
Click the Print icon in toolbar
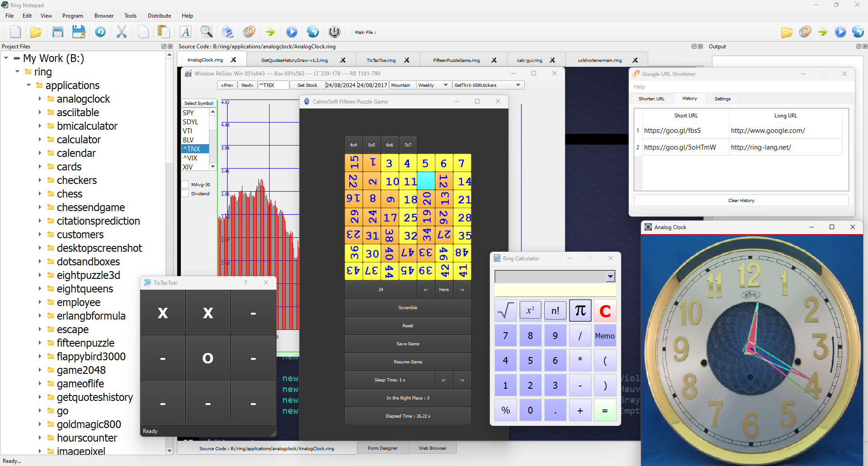(228, 32)
